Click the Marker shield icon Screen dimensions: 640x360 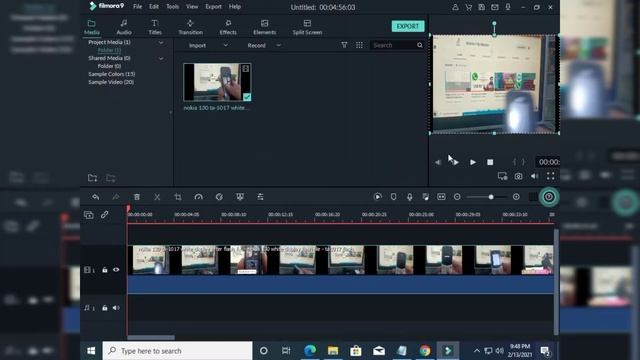(393, 197)
